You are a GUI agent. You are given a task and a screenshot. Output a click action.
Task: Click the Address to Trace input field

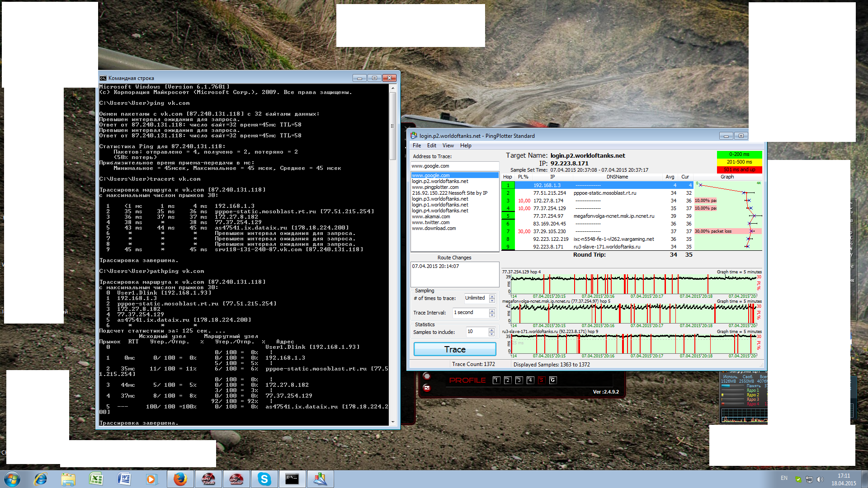pos(454,166)
